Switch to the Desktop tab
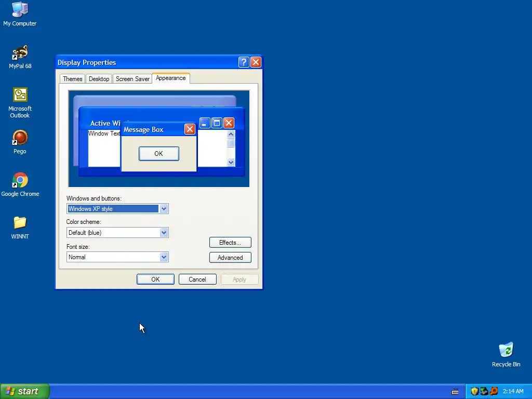Viewport: 532px width, 399px height. [99, 79]
